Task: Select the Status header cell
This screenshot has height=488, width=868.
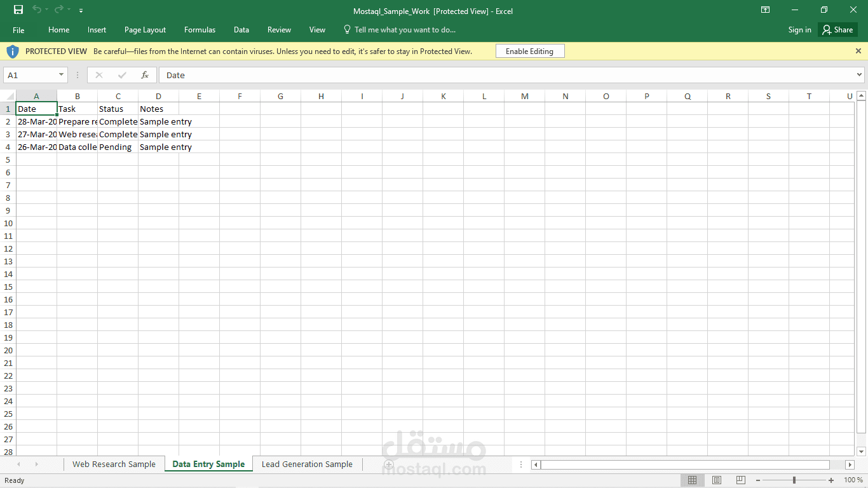Action: [118, 109]
